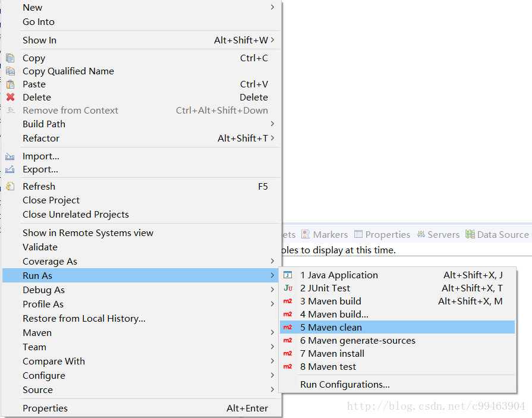The width and height of the screenshot is (532, 418).
Task: Click the JUnit Test Ju icon
Action: 288,288
